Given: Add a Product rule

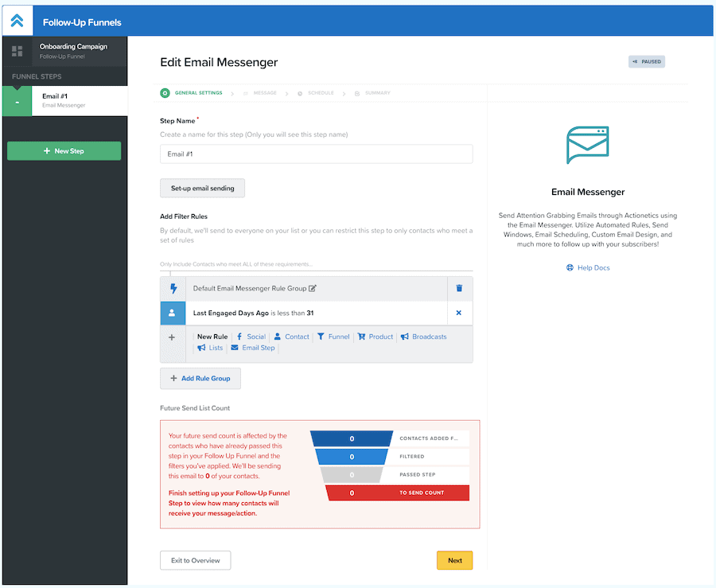Looking at the screenshot, I should click(x=375, y=337).
